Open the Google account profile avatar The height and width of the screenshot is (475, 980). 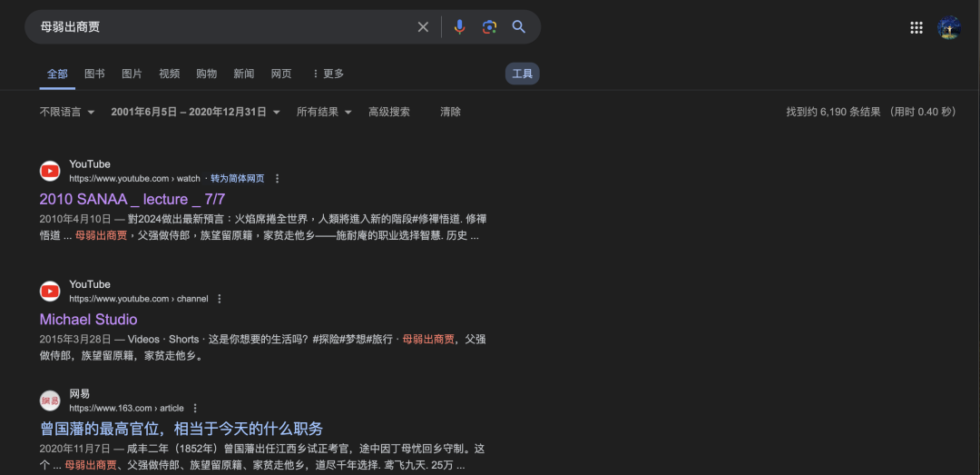click(949, 27)
